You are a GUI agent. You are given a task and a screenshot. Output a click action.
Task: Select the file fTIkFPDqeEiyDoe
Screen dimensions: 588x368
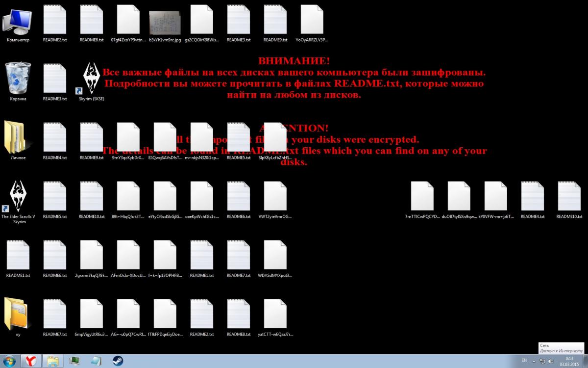[165, 317]
